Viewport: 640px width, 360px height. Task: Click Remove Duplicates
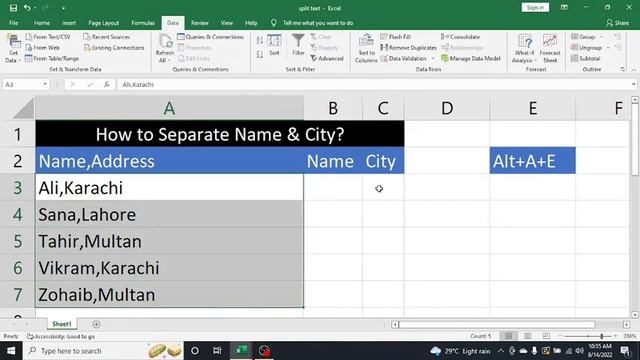coord(408,48)
